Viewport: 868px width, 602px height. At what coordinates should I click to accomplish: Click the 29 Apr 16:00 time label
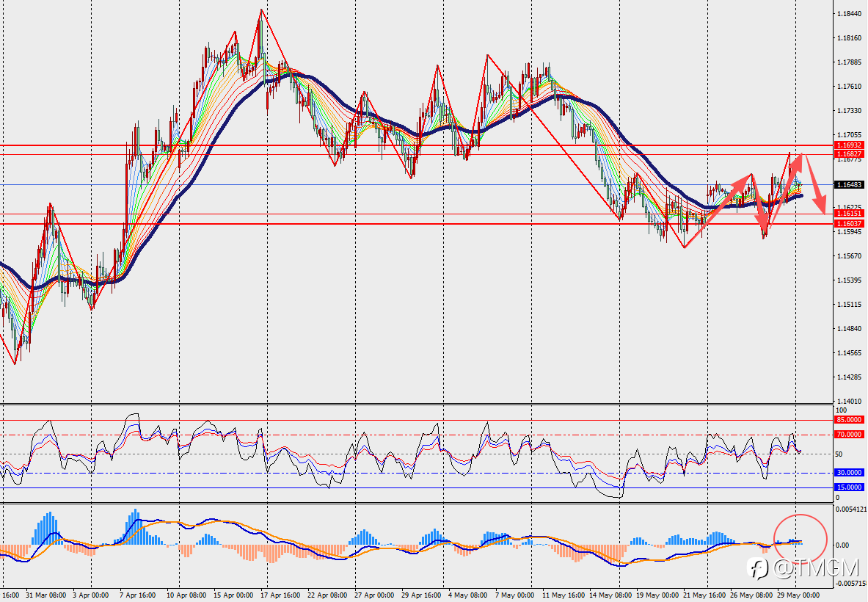[x=421, y=595]
